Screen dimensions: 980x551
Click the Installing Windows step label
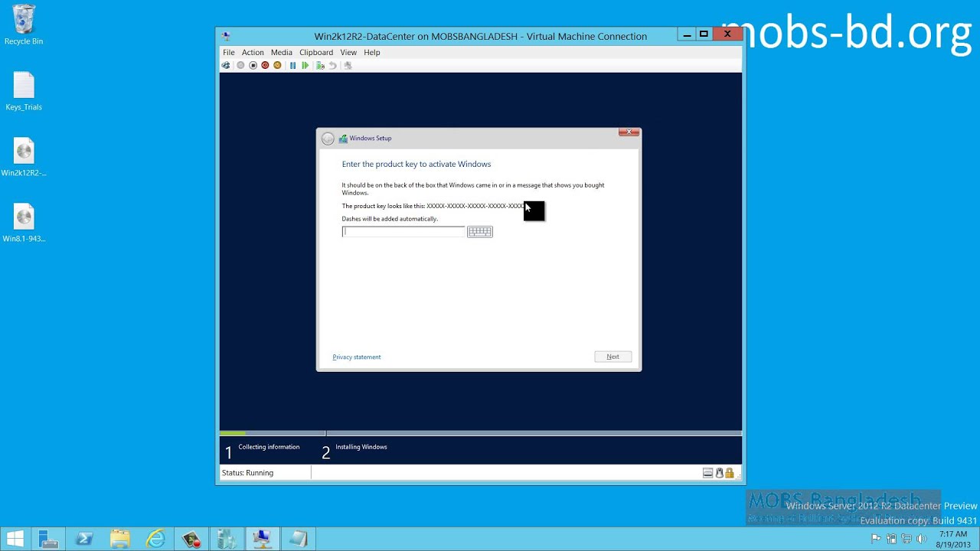(x=361, y=447)
